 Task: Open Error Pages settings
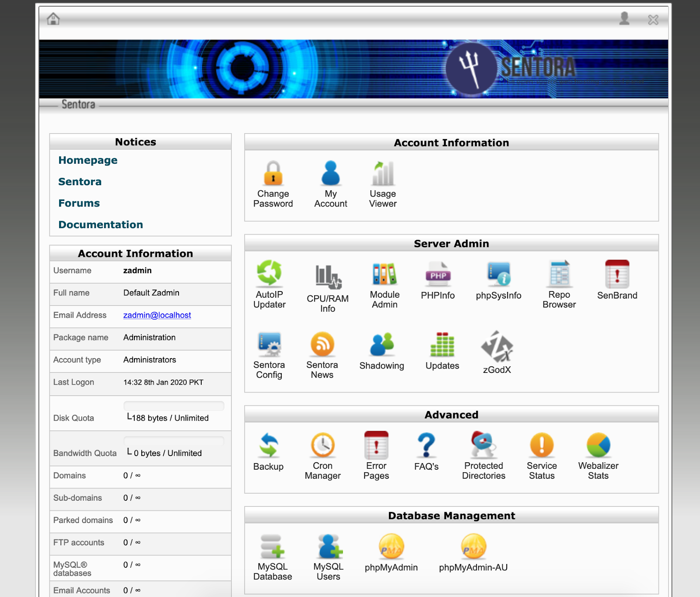(376, 456)
